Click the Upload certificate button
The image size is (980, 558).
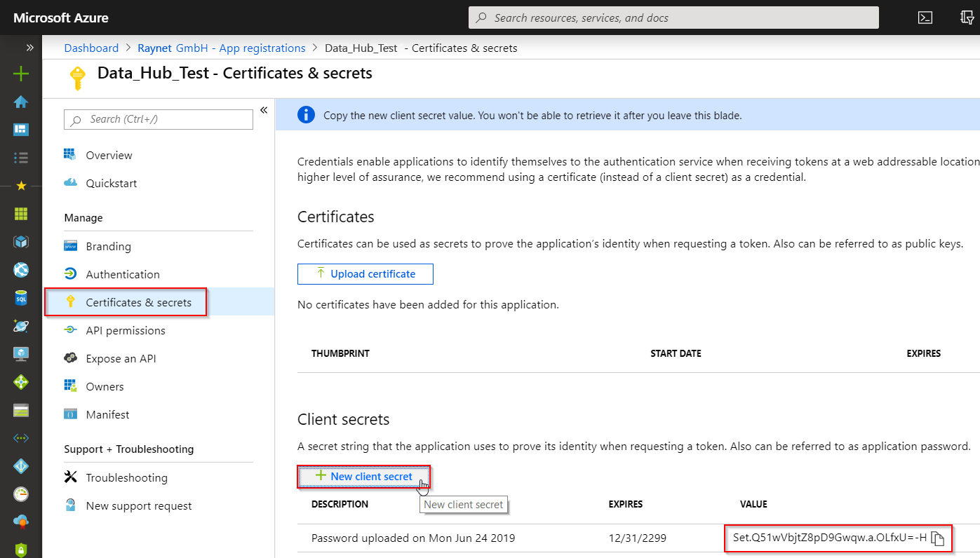pyautogui.click(x=365, y=273)
